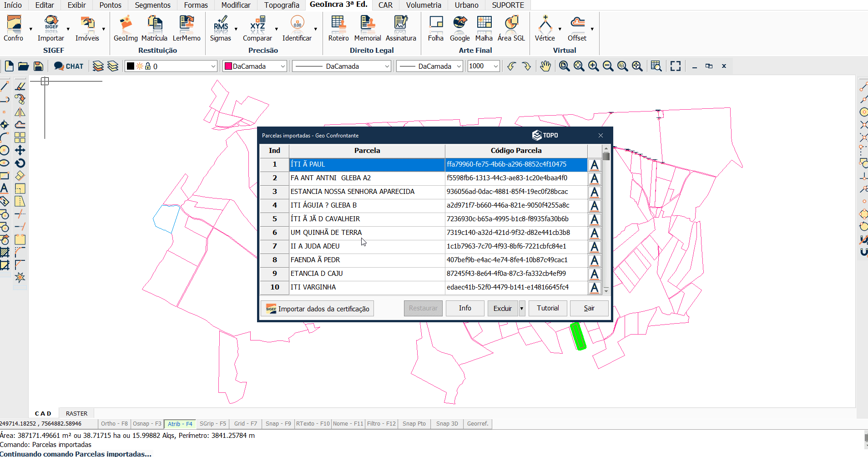
Task: Click the Assinatura icon
Action: click(x=401, y=28)
